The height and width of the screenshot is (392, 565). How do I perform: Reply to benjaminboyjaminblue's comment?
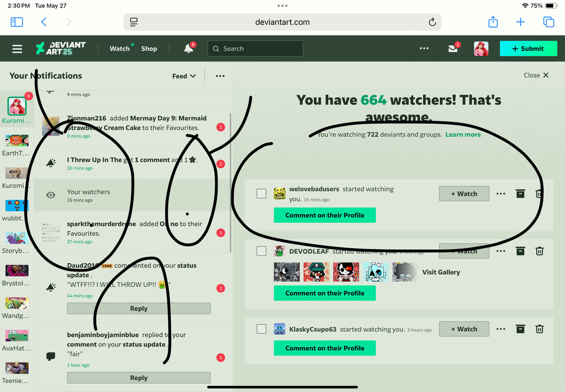139,378
